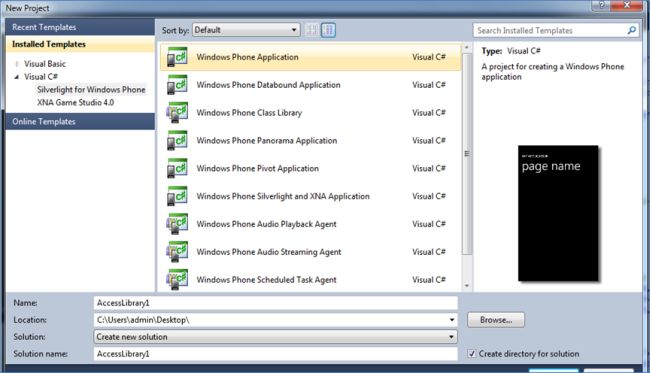Click the Scheduled Task Agent template icon
The image size is (650, 373).
point(177,279)
